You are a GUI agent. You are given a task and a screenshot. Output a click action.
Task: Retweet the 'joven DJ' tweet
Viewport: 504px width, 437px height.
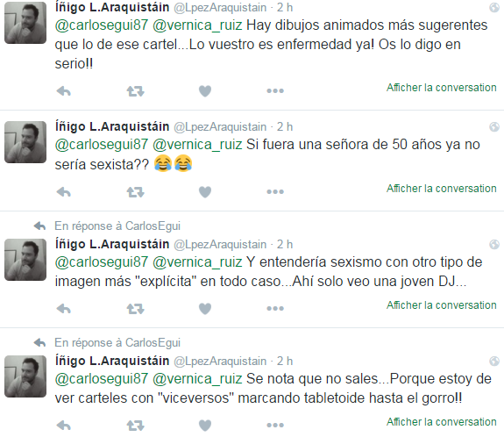tap(135, 309)
